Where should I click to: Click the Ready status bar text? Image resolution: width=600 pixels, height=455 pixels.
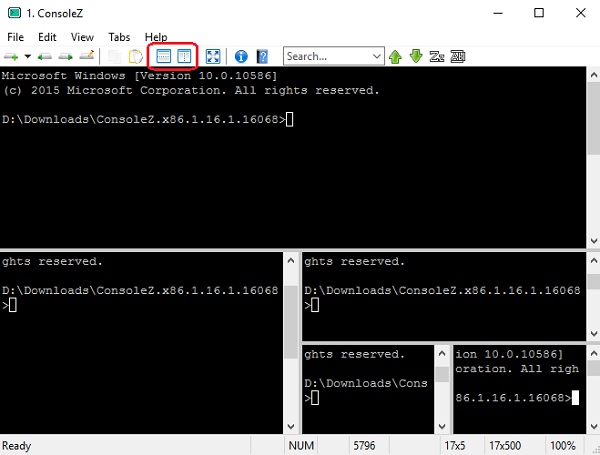pos(16,446)
